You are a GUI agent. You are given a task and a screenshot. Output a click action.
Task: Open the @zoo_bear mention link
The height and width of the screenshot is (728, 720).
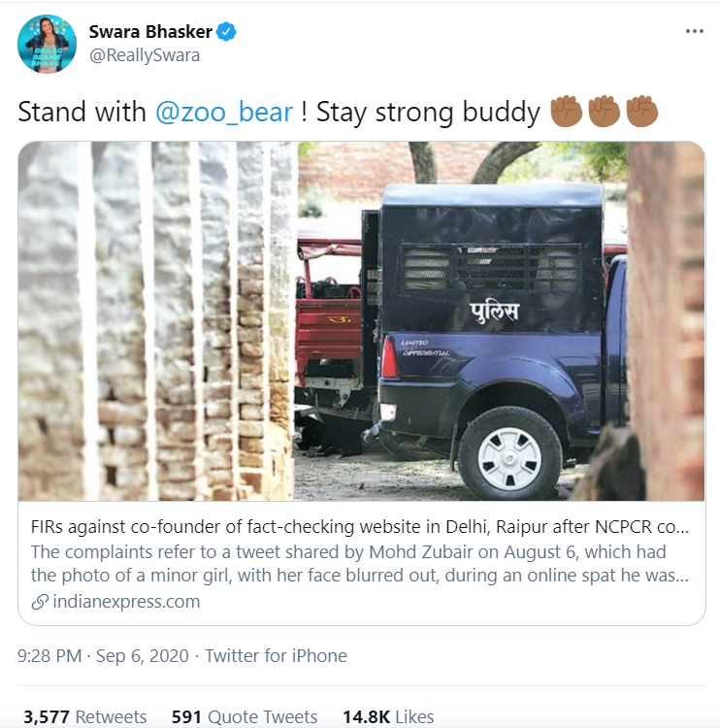point(224,112)
